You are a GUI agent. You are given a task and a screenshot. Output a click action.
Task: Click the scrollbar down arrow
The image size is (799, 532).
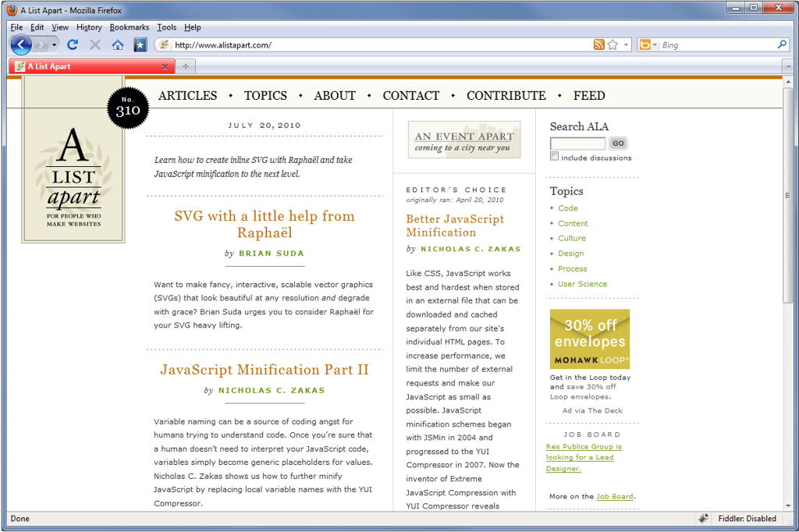click(x=788, y=505)
